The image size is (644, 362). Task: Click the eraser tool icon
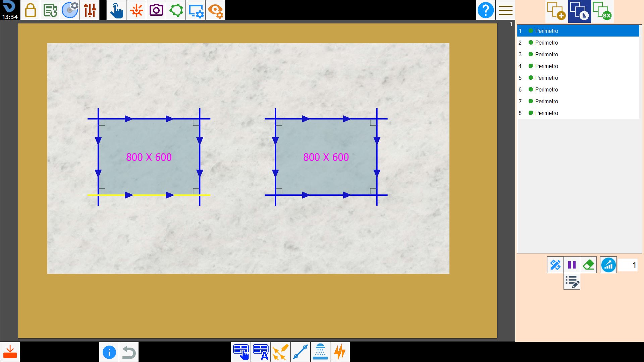(x=588, y=265)
